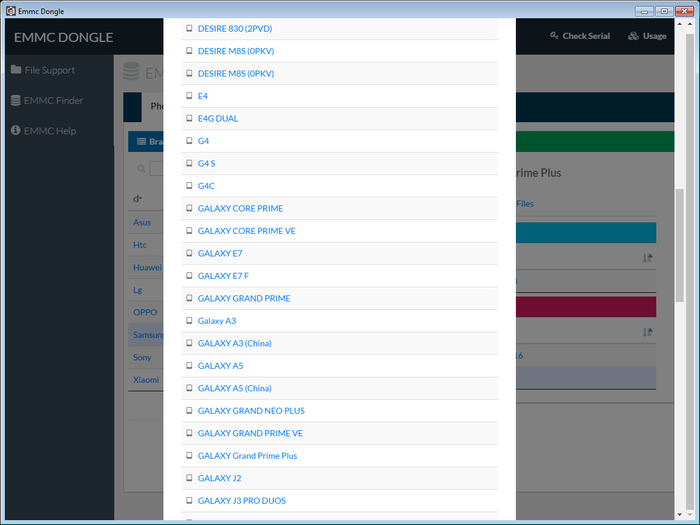The height and width of the screenshot is (525, 700).
Task: Click the Usage icon in the header
Action: point(633,36)
